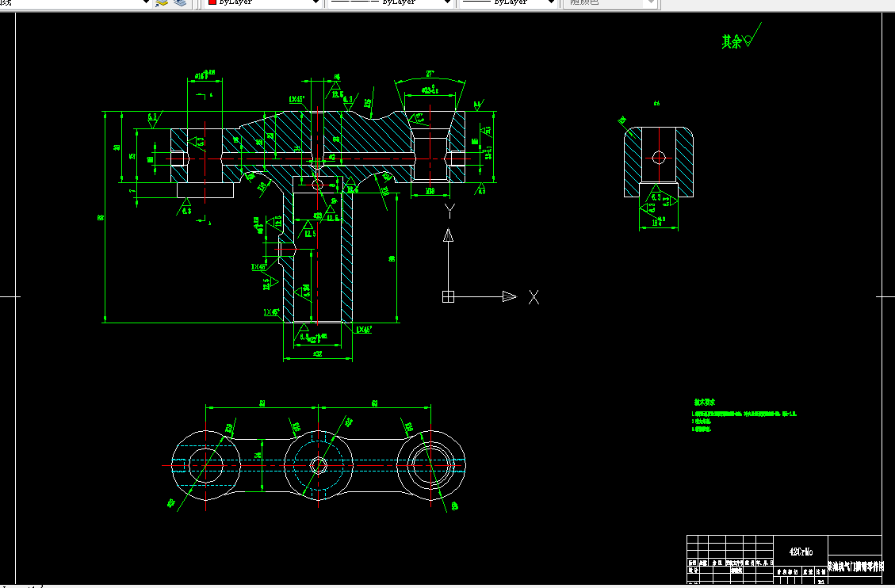Select the 33 vertical dimension
The height and width of the screenshot is (588, 895).
tap(117, 147)
